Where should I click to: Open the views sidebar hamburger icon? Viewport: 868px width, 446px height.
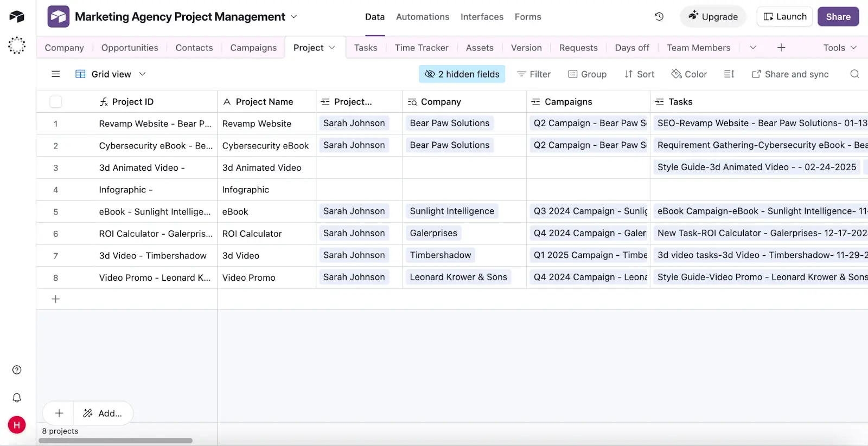(x=55, y=74)
